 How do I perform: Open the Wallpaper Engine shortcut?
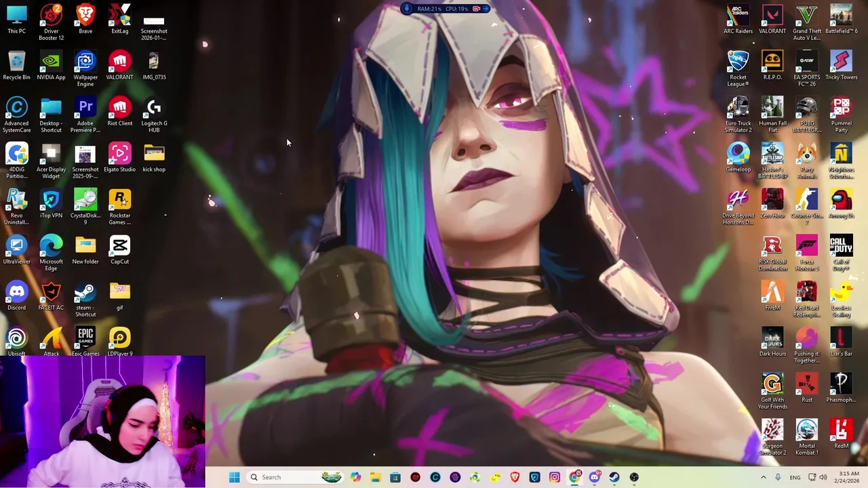85,68
